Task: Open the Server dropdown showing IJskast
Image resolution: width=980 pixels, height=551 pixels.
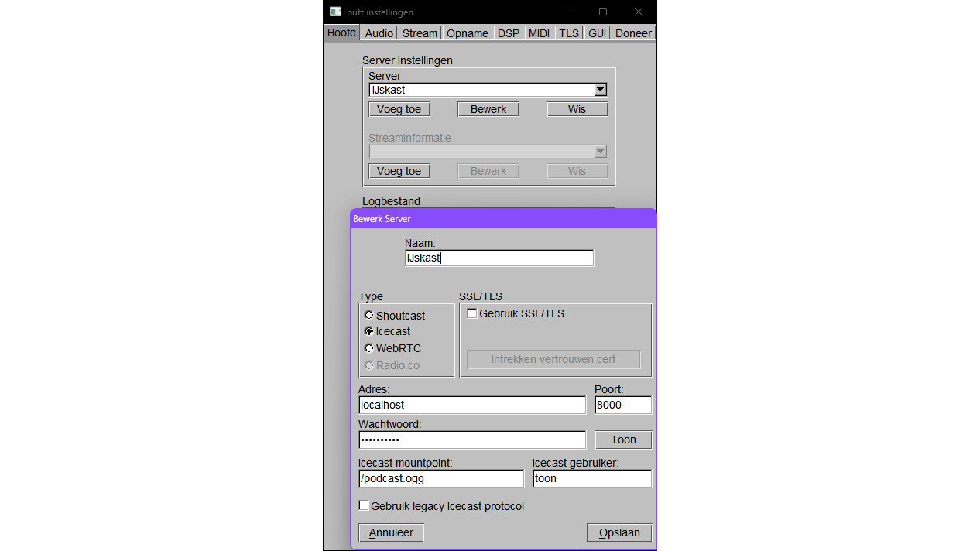Action: [x=488, y=90]
